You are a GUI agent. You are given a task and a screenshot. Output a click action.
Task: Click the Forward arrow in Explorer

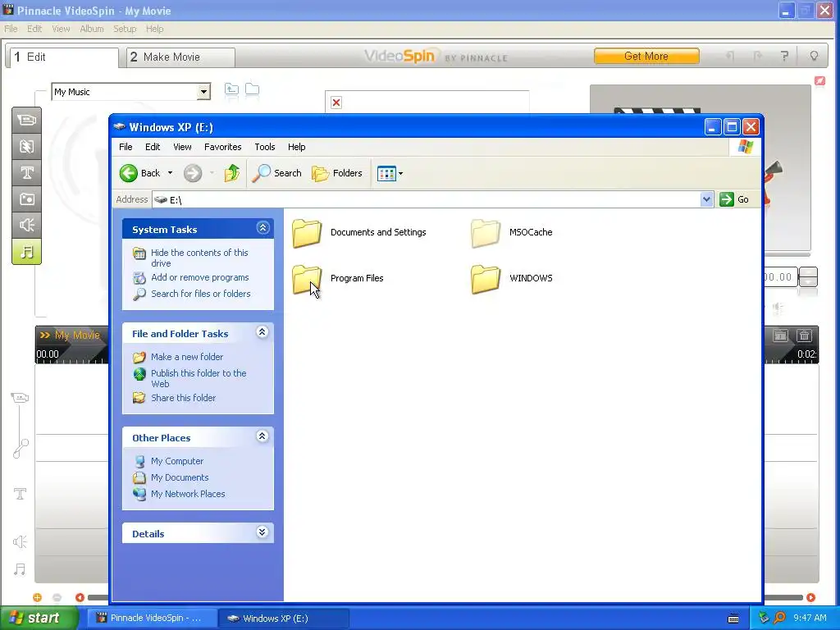click(x=193, y=173)
